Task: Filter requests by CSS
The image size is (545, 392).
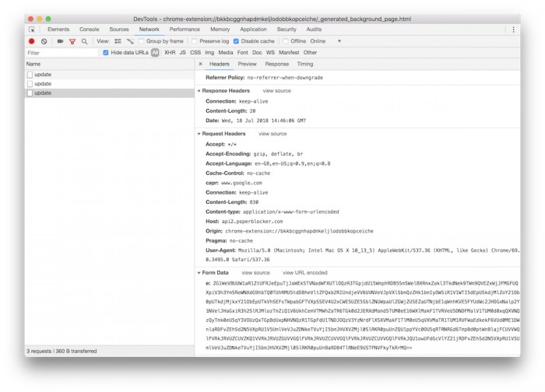Action: pyautogui.click(x=195, y=53)
